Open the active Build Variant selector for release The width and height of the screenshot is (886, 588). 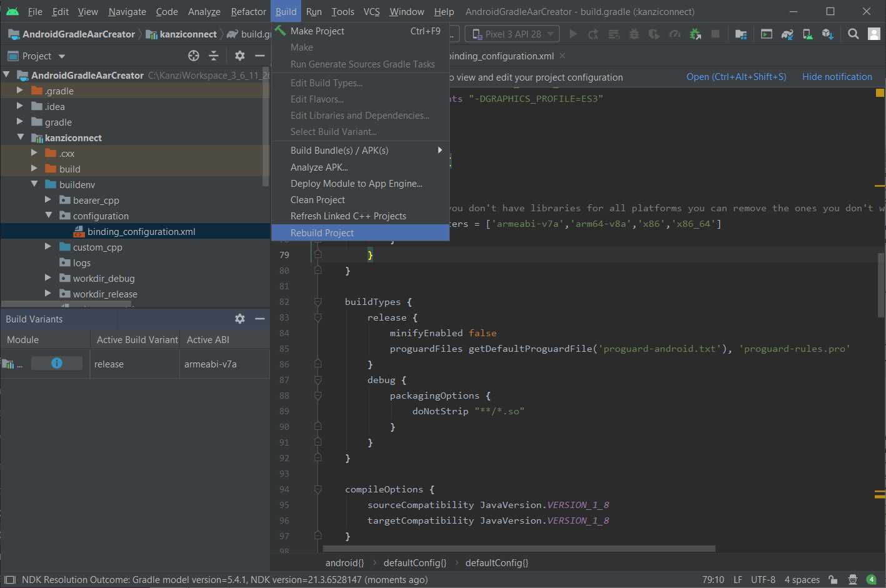tap(134, 363)
